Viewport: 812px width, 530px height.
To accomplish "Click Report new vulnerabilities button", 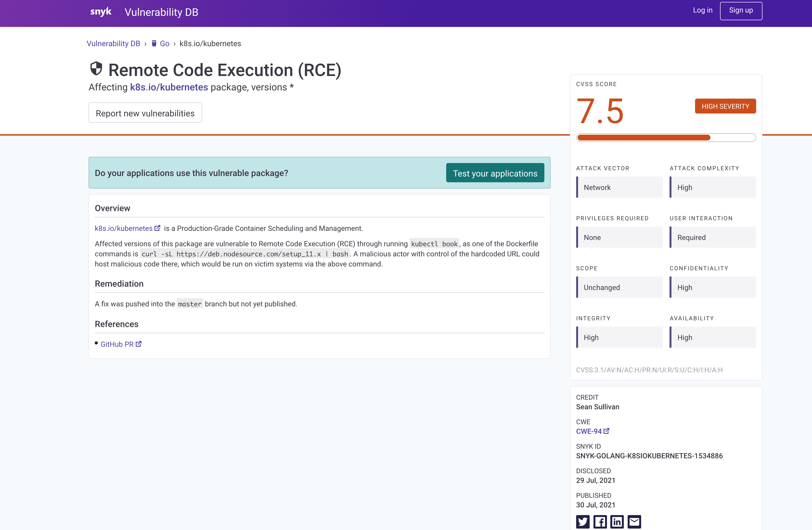I will point(145,113).
